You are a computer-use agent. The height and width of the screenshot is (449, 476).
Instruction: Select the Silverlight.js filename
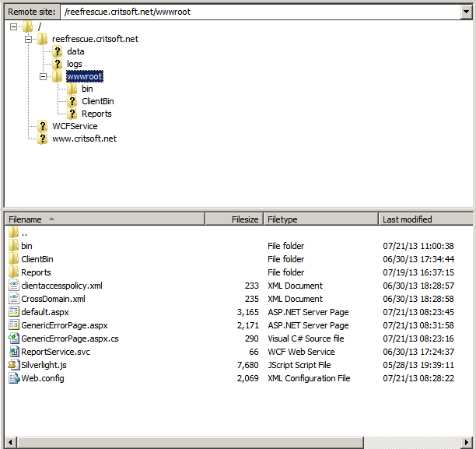[44, 365]
